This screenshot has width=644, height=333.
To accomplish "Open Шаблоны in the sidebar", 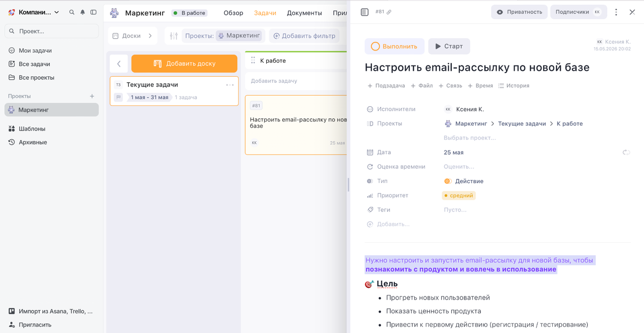I will 32,129.
